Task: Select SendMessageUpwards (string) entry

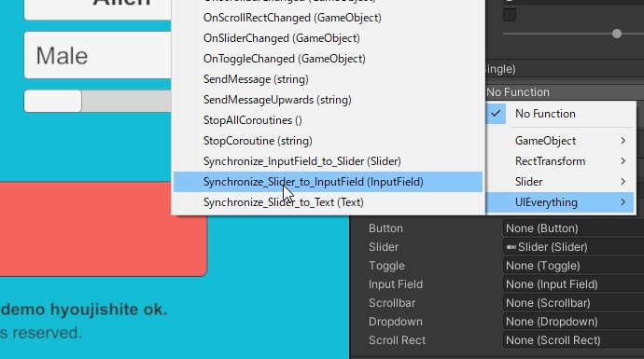Action: [328, 100]
